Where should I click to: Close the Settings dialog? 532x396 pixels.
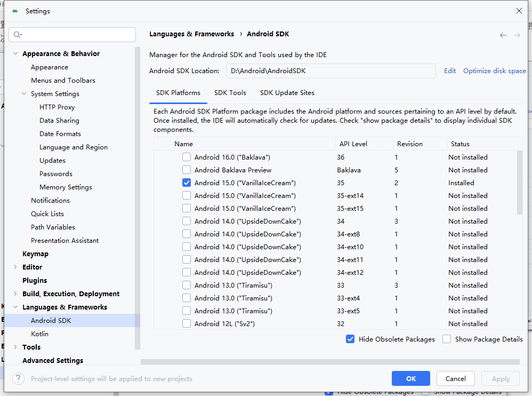519,11
